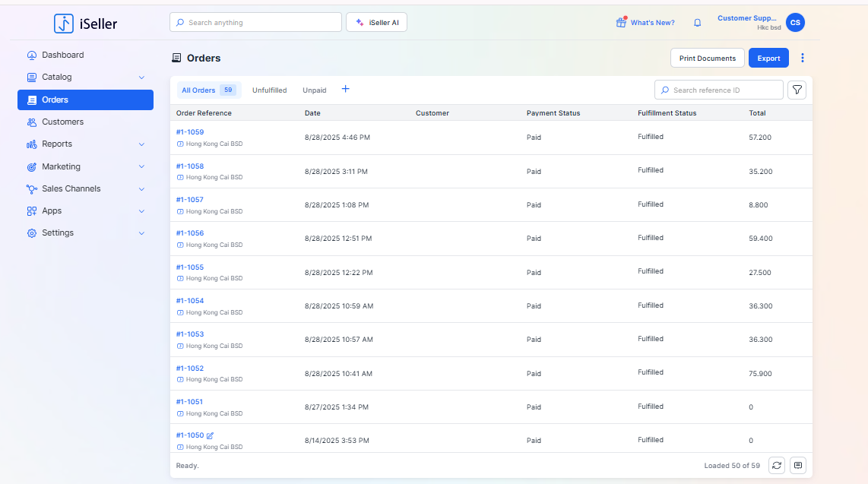Click the Loaded 50 of 59 text

point(732,466)
